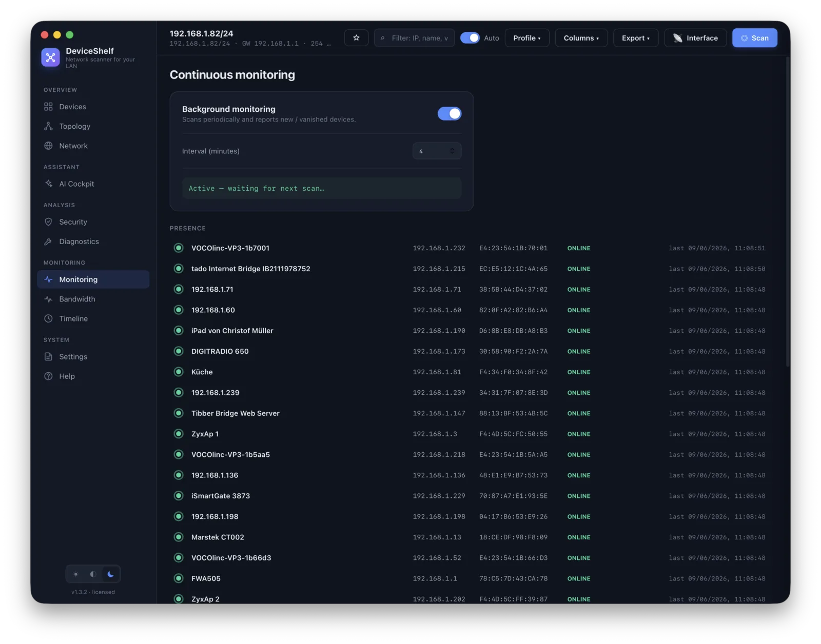Start a Scan with the blue button

pos(755,38)
